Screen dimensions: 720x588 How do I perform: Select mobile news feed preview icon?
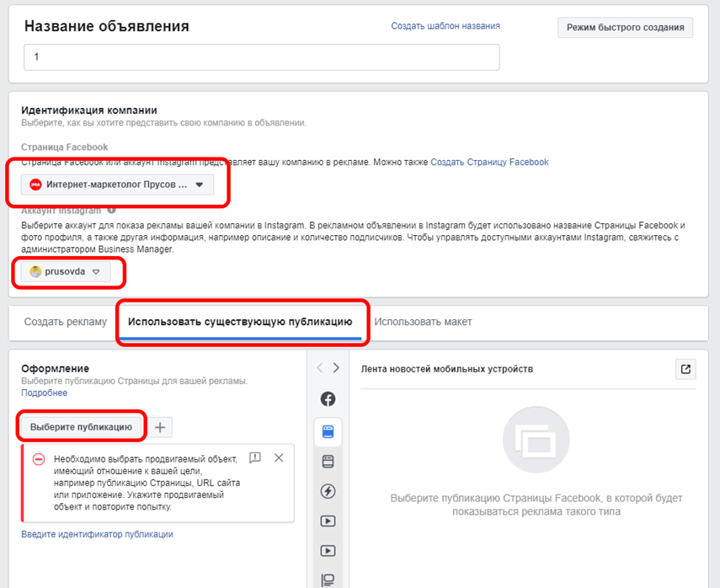(x=328, y=432)
